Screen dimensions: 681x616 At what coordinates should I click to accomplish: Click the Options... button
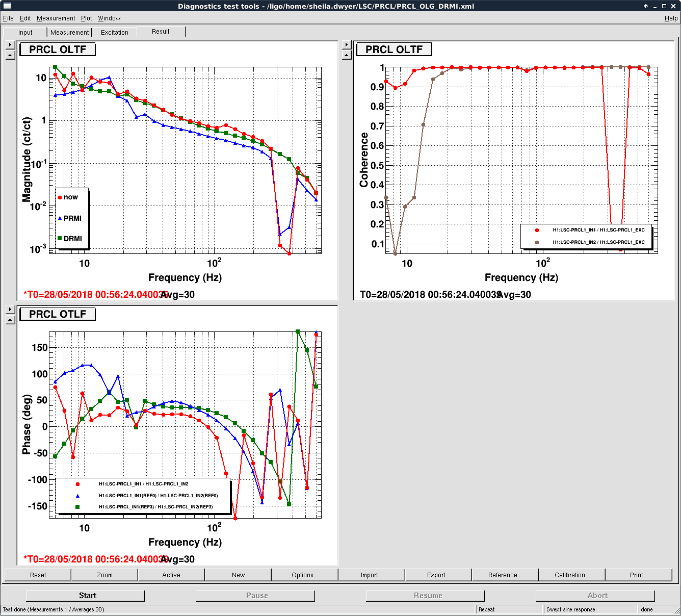click(304, 575)
